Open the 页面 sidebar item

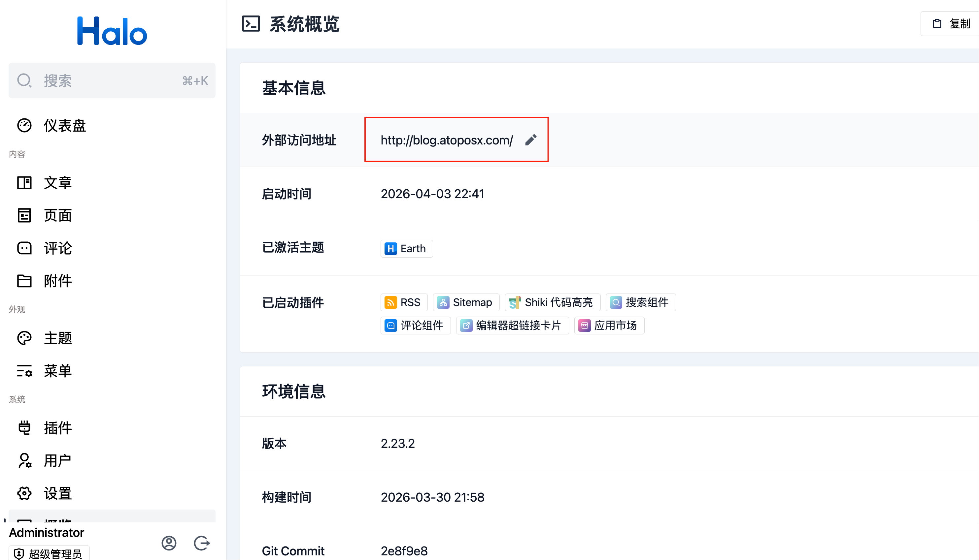(x=58, y=215)
